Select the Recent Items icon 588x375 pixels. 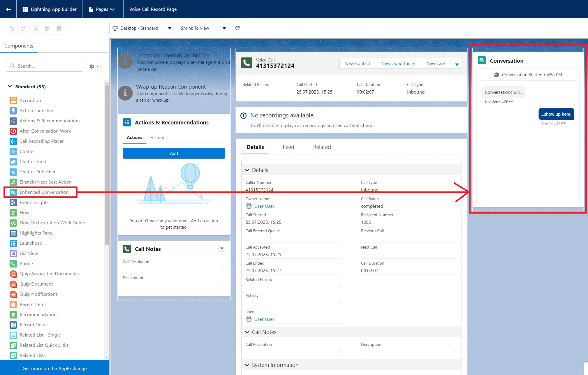pyautogui.click(x=13, y=304)
